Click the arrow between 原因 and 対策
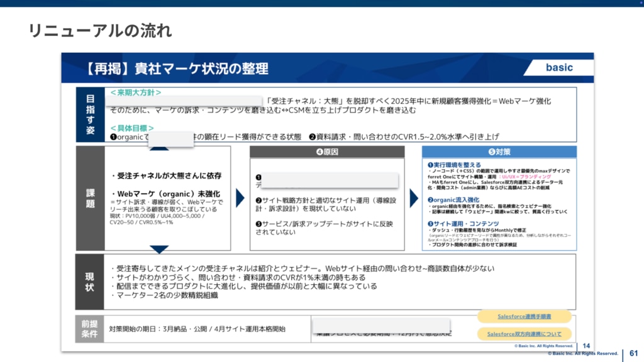 pos(414,198)
